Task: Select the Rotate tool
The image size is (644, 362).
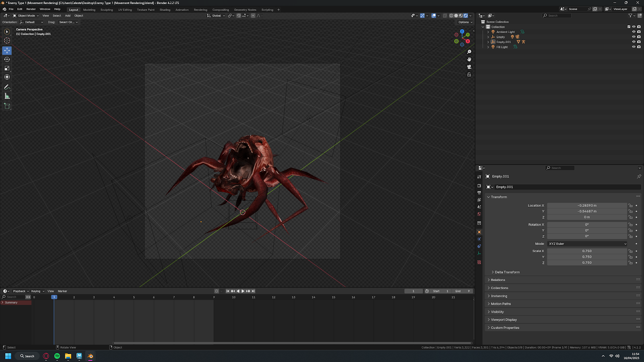Action: coord(7,59)
